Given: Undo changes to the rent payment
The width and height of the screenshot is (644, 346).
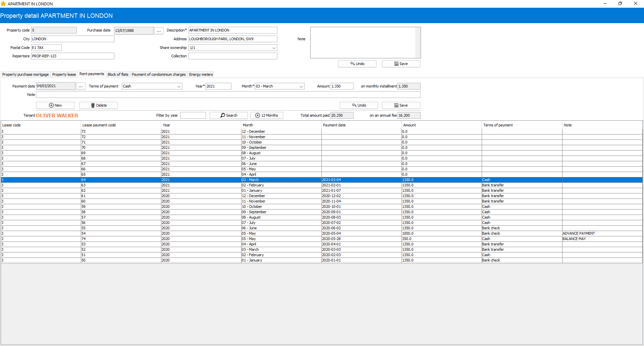Looking at the screenshot, I should tap(359, 105).
